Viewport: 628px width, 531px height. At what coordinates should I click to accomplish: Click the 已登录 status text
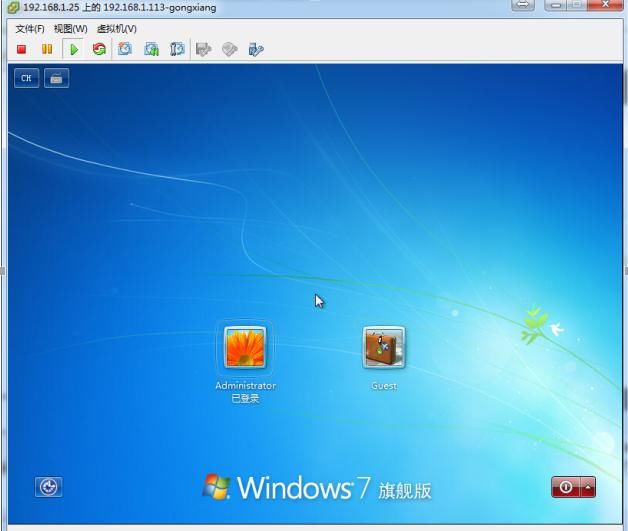click(x=246, y=398)
